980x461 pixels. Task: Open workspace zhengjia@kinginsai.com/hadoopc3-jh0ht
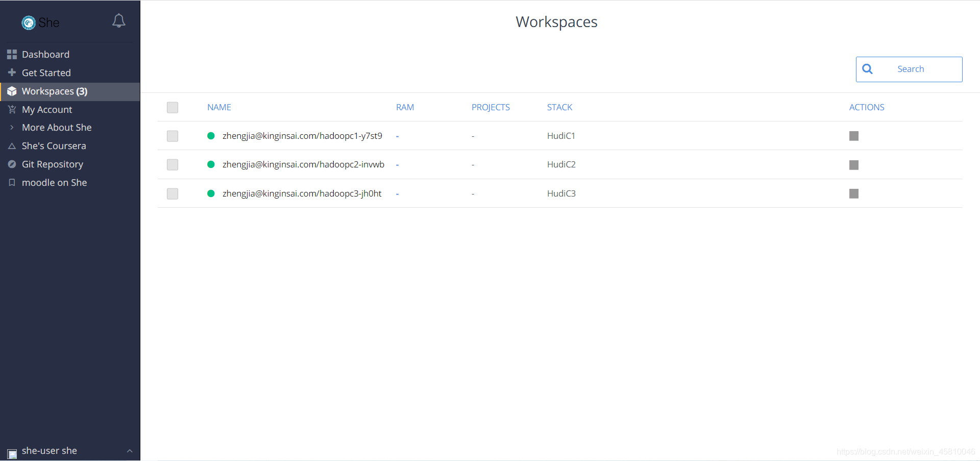pyautogui.click(x=302, y=193)
